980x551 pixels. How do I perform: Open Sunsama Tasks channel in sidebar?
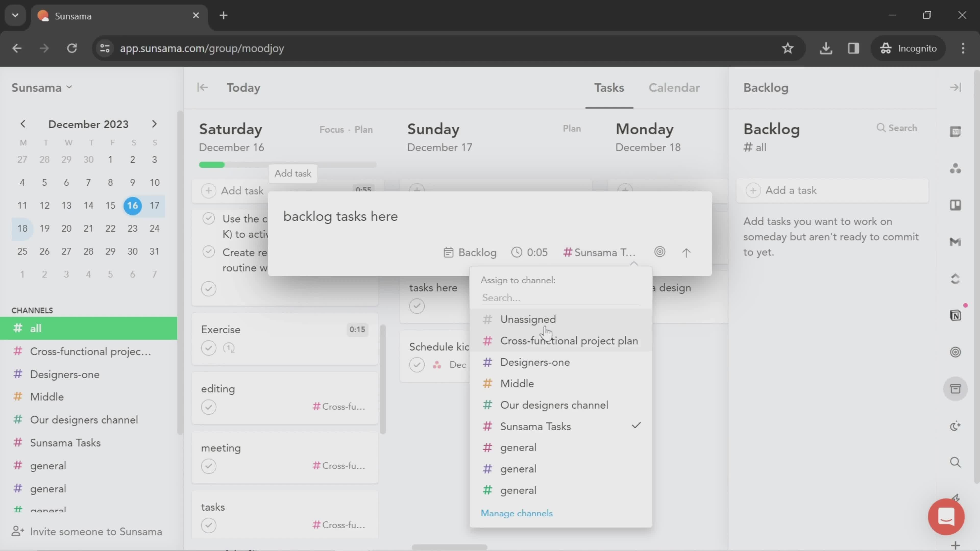pyautogui.click(x=89, y=443)
